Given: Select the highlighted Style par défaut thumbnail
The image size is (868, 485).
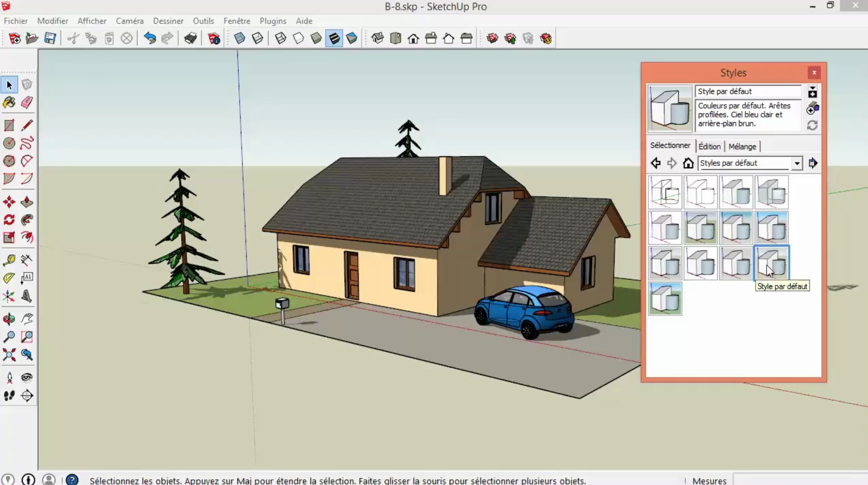Looking at the screenshot, I should point(772,263).
